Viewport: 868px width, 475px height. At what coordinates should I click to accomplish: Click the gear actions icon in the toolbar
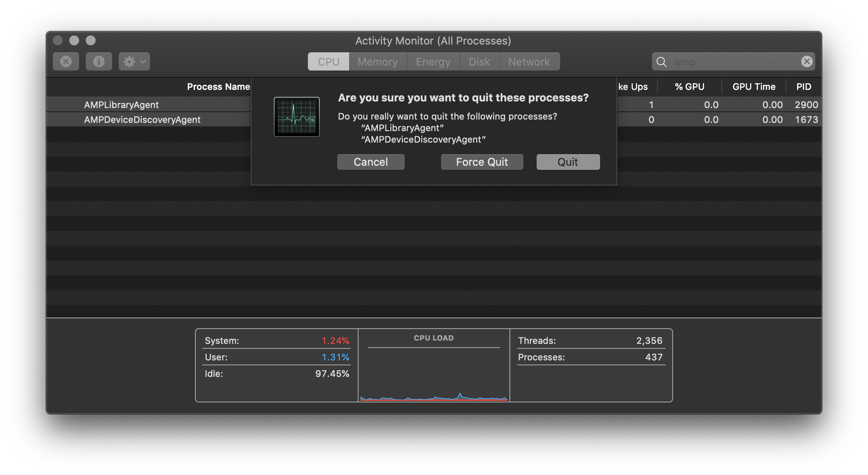[129, 61]
